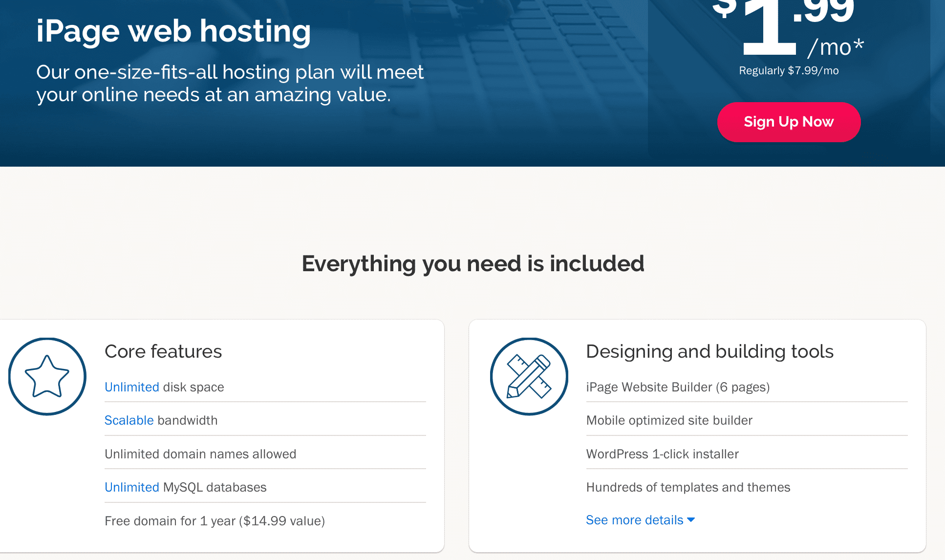Click the star icon beside Core features
This screenshot has height=560, width=945.
click(x=47, y=376)
